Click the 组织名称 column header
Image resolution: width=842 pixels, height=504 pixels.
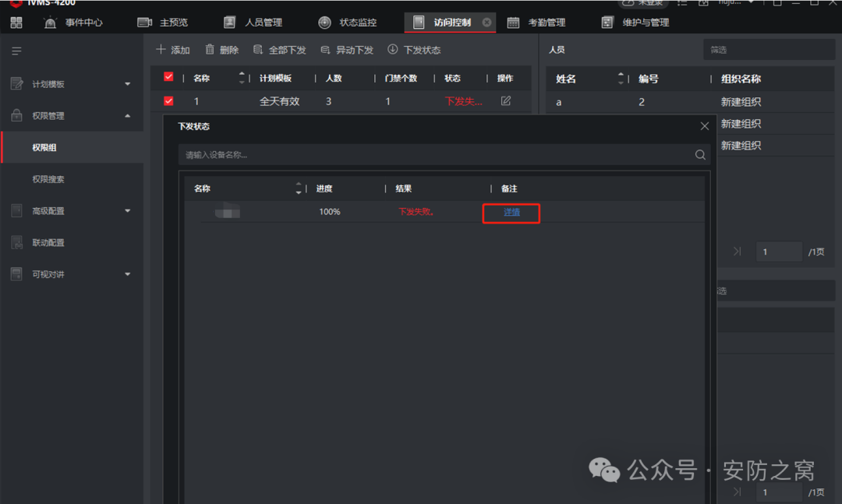[x=741, y=79]
